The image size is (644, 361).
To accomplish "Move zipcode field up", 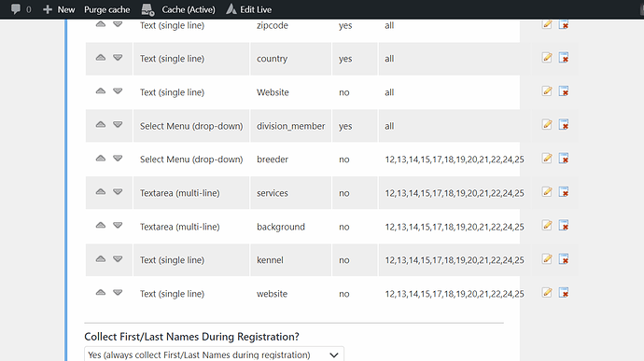I will click(101, 24).
